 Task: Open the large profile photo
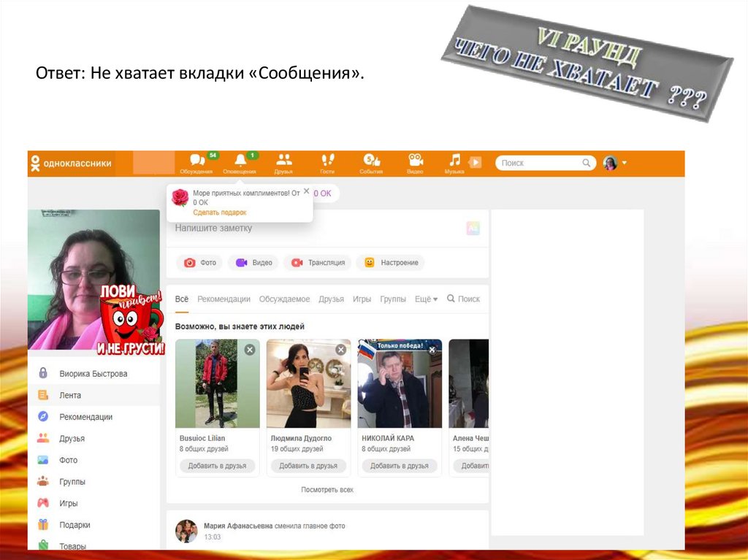(94, 280)
